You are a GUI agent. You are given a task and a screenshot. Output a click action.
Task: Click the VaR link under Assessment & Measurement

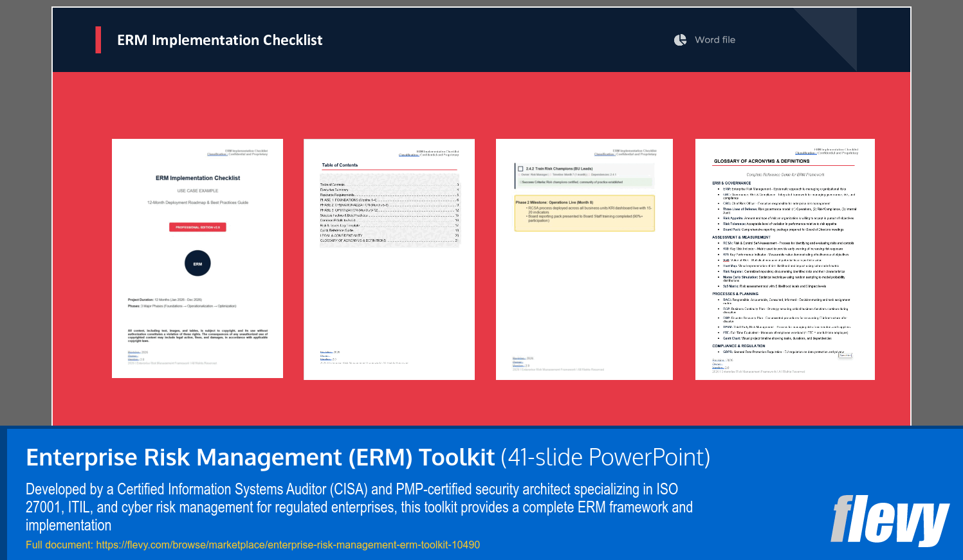[725, 260]
